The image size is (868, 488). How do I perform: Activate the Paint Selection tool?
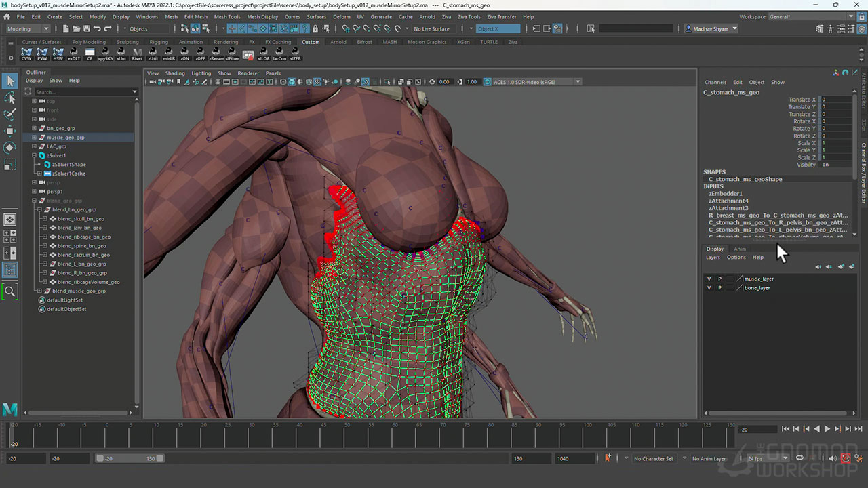coord(10,114)
